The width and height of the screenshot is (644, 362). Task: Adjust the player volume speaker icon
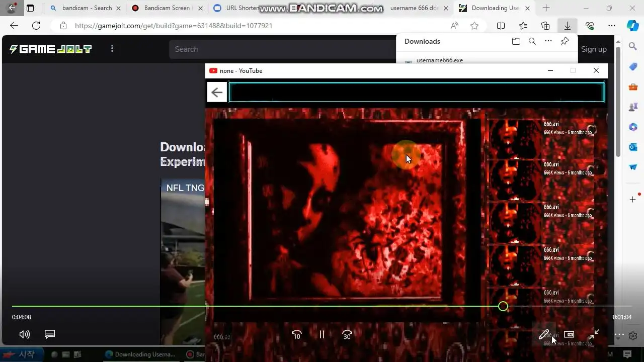(x=24, y=334)
